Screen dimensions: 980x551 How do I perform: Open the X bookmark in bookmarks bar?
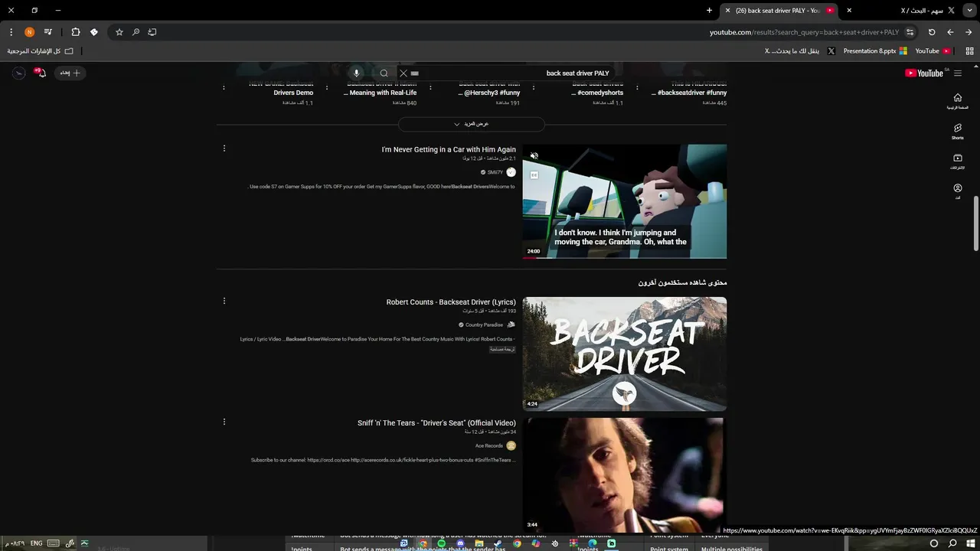800,51
